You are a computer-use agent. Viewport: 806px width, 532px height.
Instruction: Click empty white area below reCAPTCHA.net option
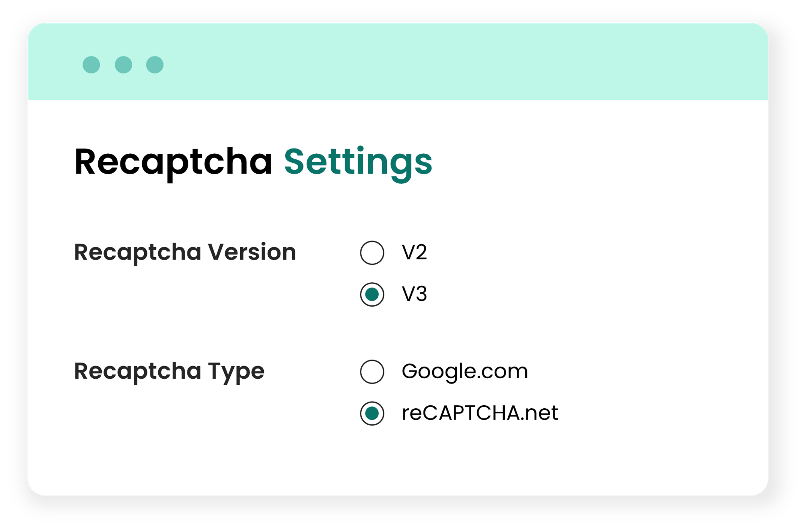point(450,461)
